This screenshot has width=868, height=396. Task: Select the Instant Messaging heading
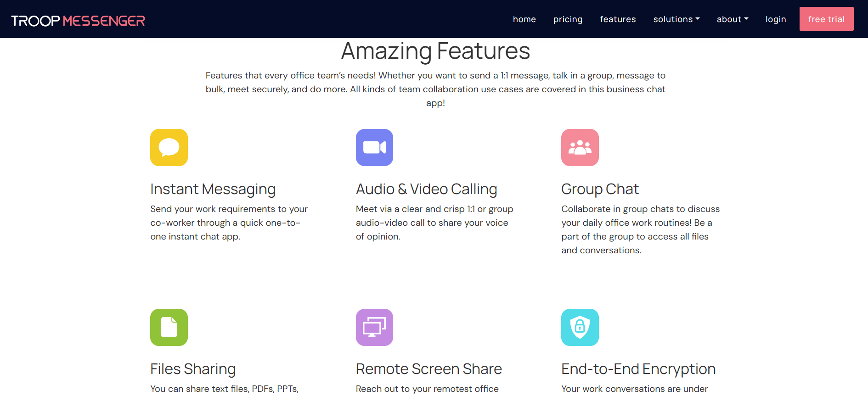tap(213, 189)
